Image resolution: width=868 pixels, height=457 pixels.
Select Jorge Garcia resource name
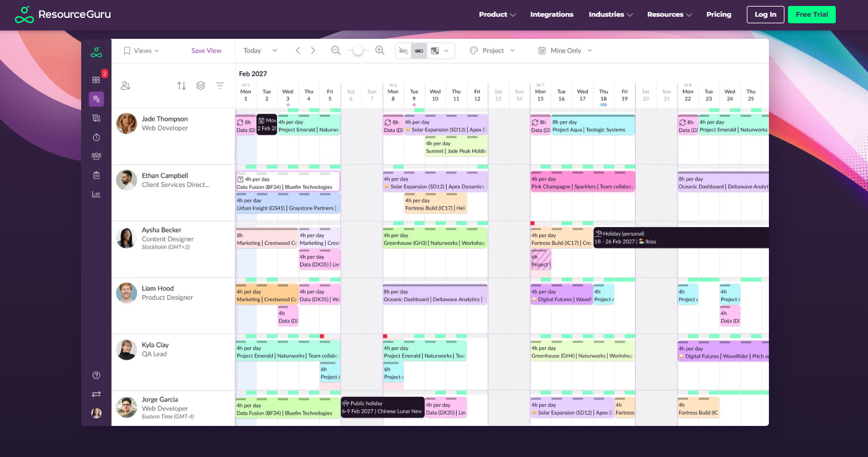(x=160, y=399)
